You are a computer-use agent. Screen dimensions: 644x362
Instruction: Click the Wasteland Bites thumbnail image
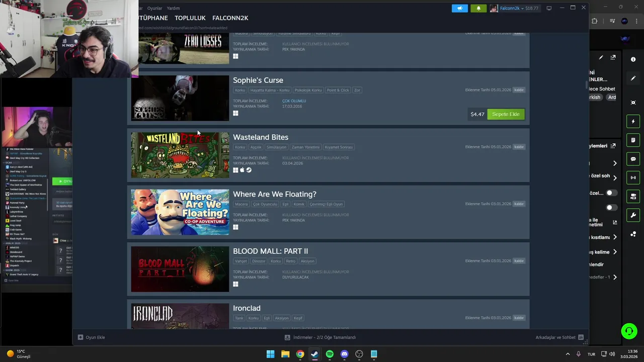[x=180, y=155]
